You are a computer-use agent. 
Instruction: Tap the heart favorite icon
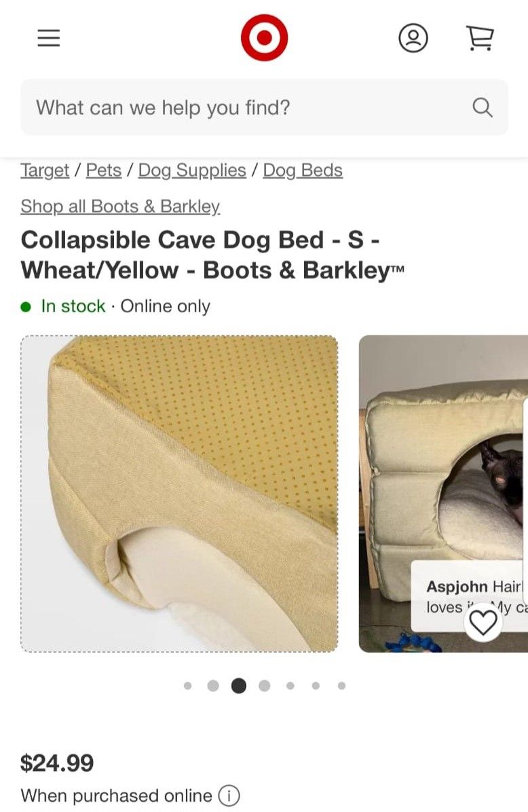pos(483,622)
